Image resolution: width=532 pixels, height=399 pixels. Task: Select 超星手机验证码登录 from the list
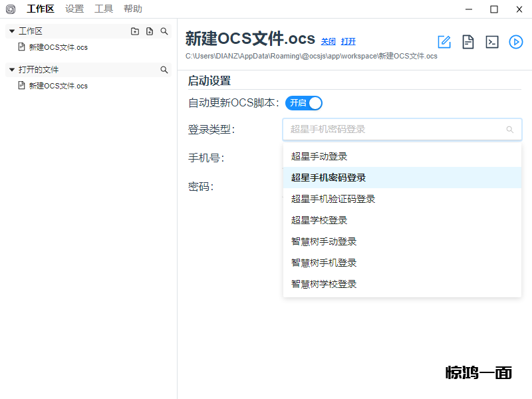coord(333,199)
